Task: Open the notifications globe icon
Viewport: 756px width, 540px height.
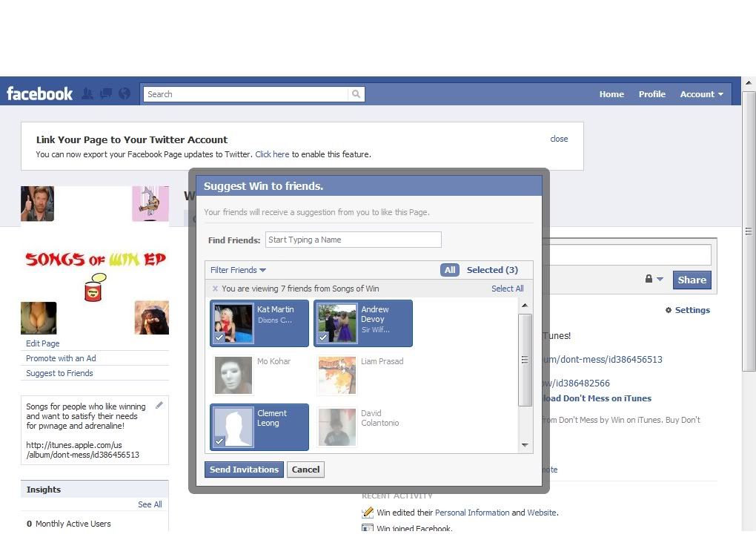Action: point(125,94)
